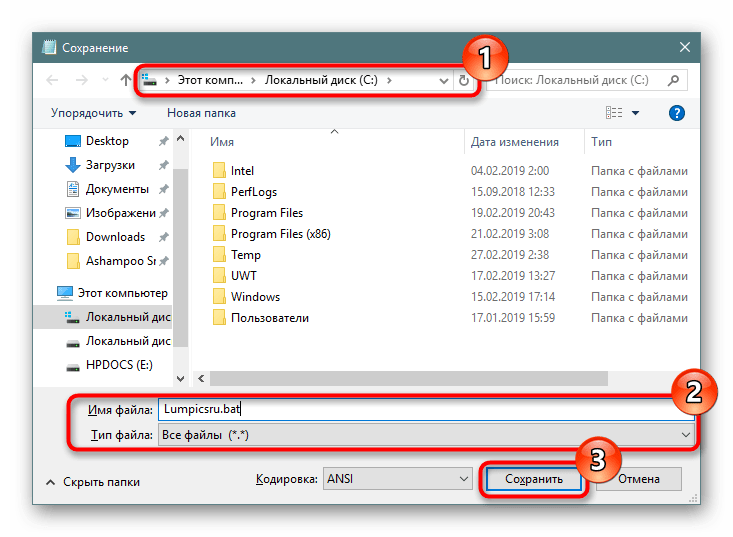Open 'Изображени' in quick access
The height and width of the screenshot is (537, 733).
[x=121, y=213]
